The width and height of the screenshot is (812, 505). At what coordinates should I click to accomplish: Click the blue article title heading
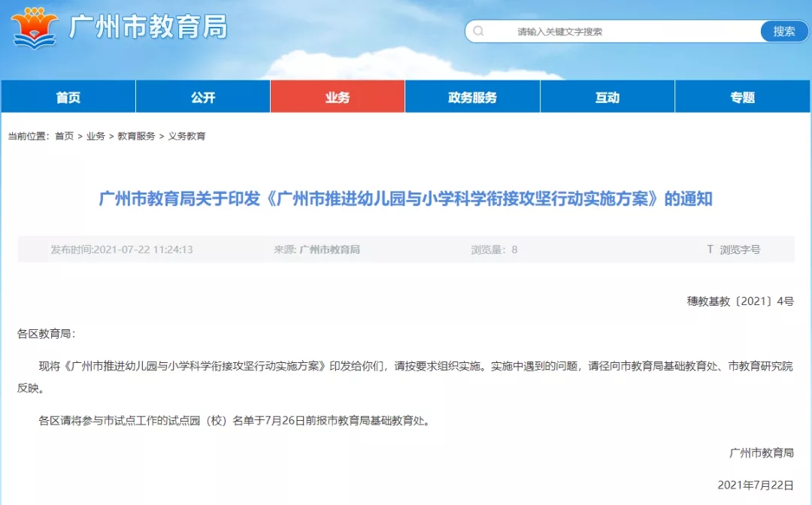click(405, 198)
